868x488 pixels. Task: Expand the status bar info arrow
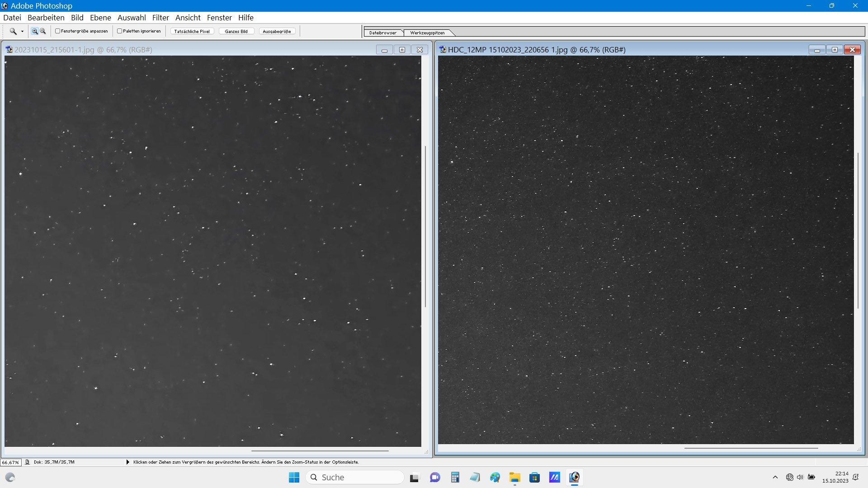pyautogui.click(x=127, y=462)
